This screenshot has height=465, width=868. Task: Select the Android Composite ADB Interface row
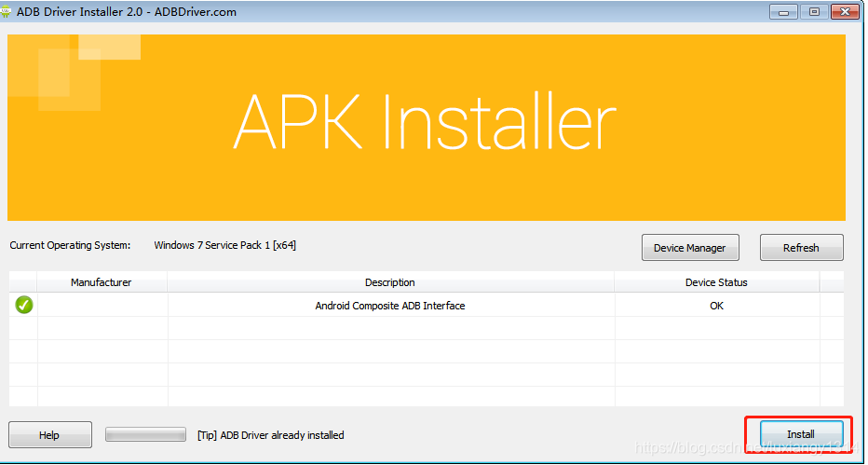click(427, 305)
